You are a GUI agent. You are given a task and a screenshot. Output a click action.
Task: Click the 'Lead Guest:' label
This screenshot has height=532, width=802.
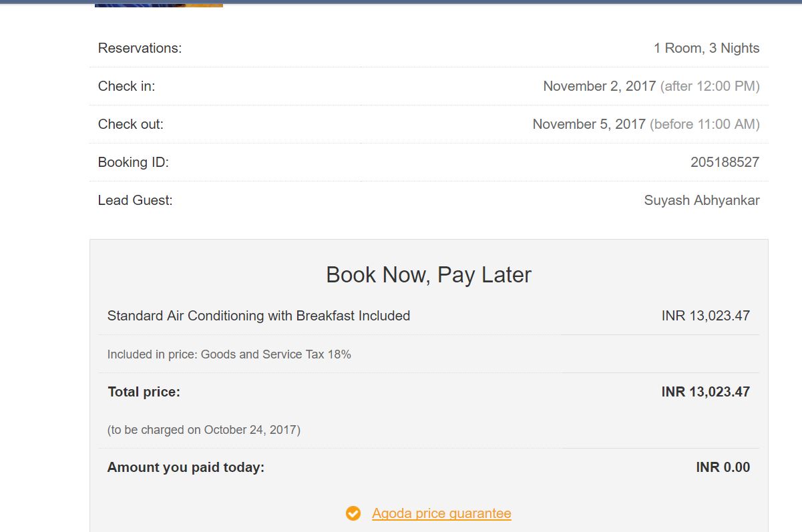pos(135,200)
